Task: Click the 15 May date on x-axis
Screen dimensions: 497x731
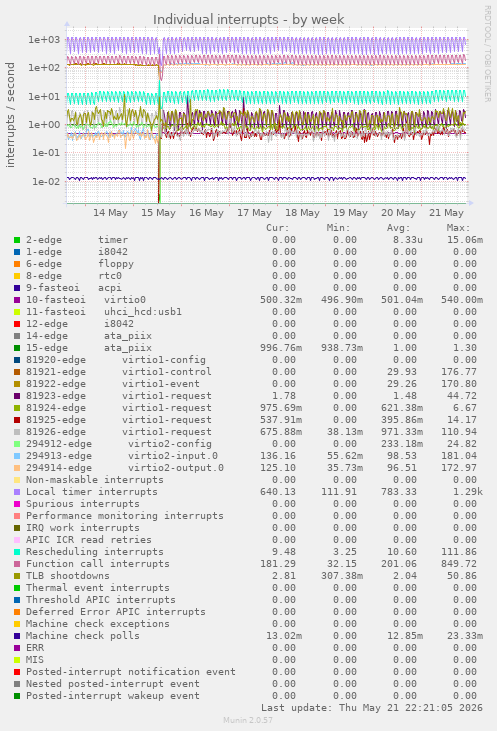Action: [159, 213]
